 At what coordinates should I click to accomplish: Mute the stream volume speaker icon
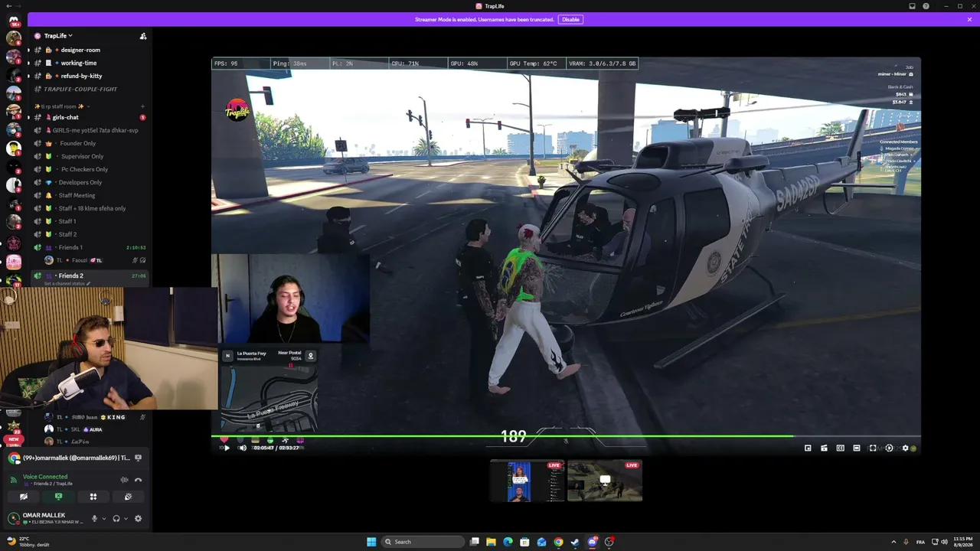coord(243,448)
